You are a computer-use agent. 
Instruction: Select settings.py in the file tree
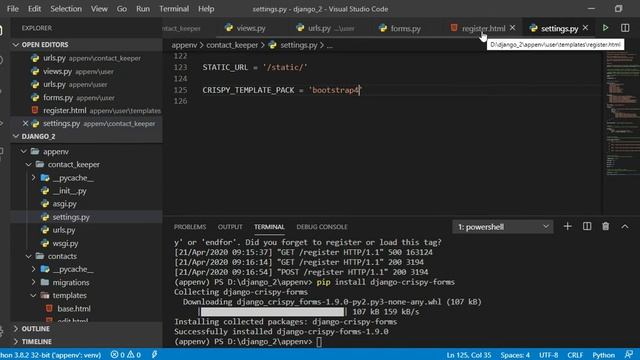(x=87, y=217)
